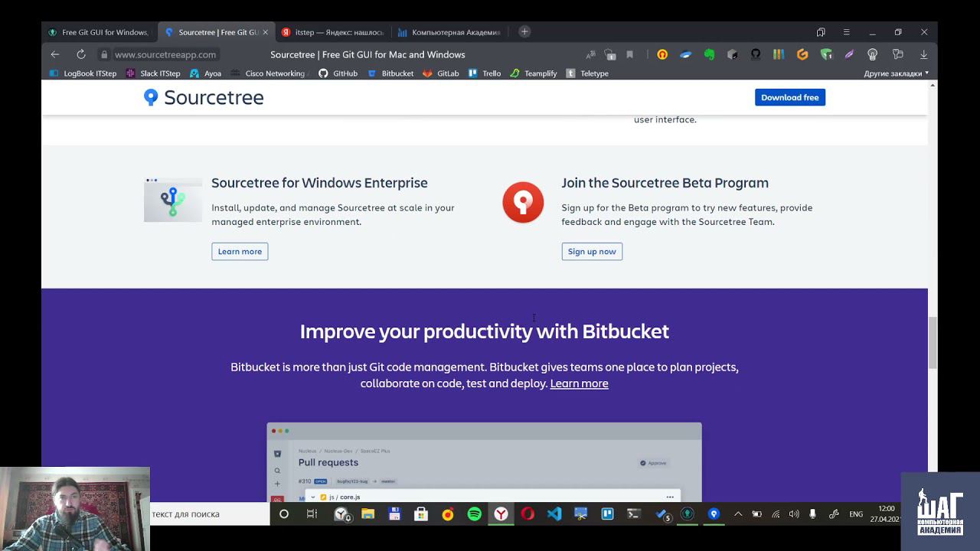The width and height of the screenshot is (980, 551).
Task: Open the orange headphones extension icon
Action: (662, 54)
